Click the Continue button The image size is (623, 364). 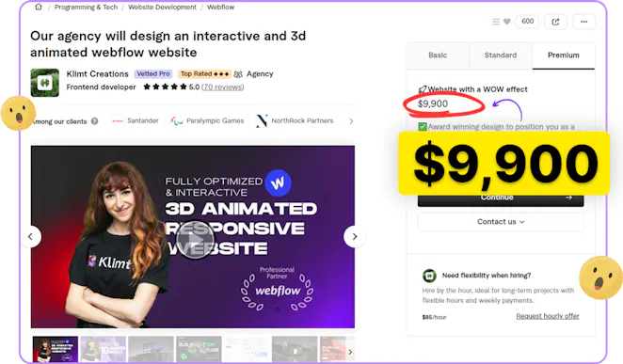[x=501, y=198]
